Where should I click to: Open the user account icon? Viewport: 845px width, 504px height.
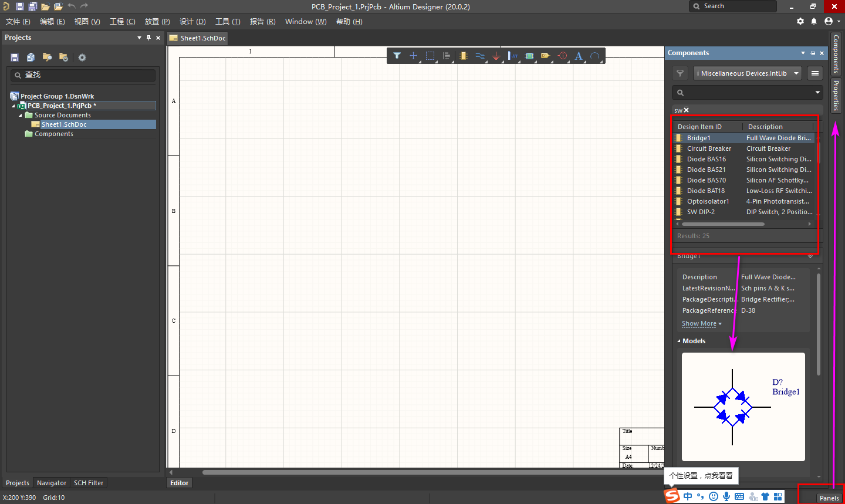(x=829, y=21)
